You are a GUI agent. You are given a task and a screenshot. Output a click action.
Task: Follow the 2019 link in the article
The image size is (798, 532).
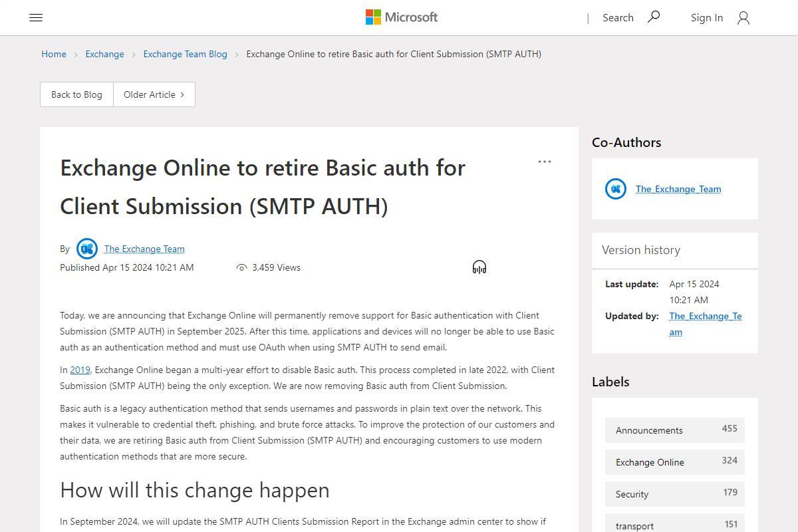pyautogui.click(x=80, y=370)
